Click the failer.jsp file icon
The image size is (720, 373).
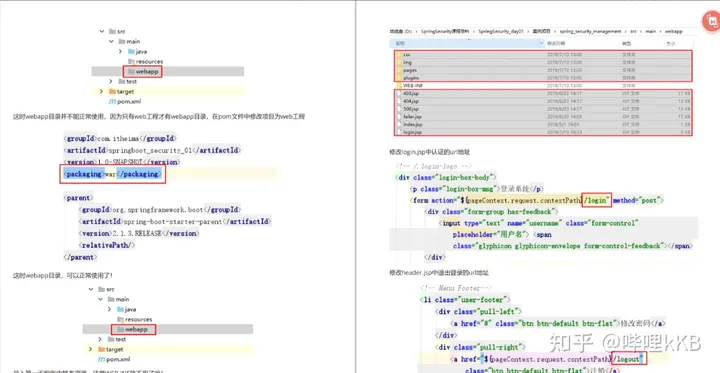[399, 117]
